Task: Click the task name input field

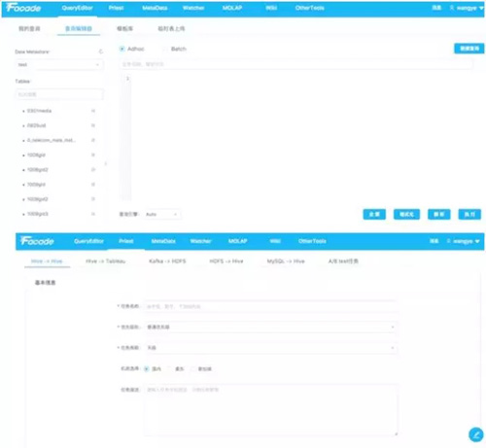Action: tap(270, 306)
